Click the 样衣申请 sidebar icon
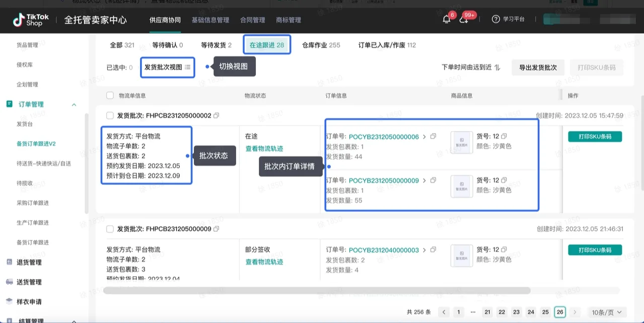Screen dimensions: 644x323 click(10, 301)
